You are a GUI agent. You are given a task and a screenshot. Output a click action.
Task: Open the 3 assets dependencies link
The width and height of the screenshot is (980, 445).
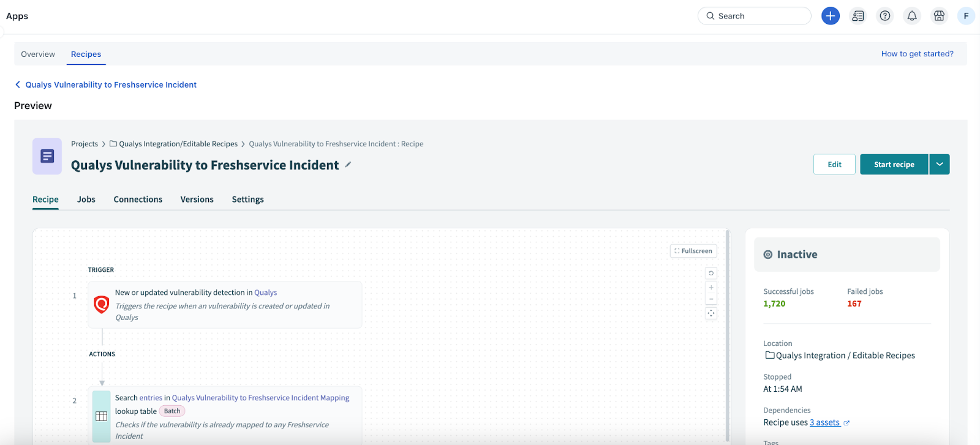point(824,422)
